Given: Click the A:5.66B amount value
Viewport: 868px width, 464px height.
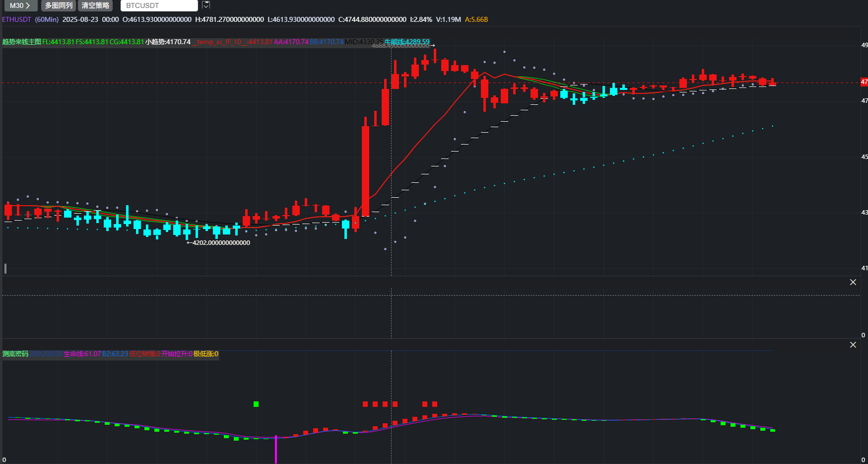Looking at the screenshot, I should click(476, 19).
